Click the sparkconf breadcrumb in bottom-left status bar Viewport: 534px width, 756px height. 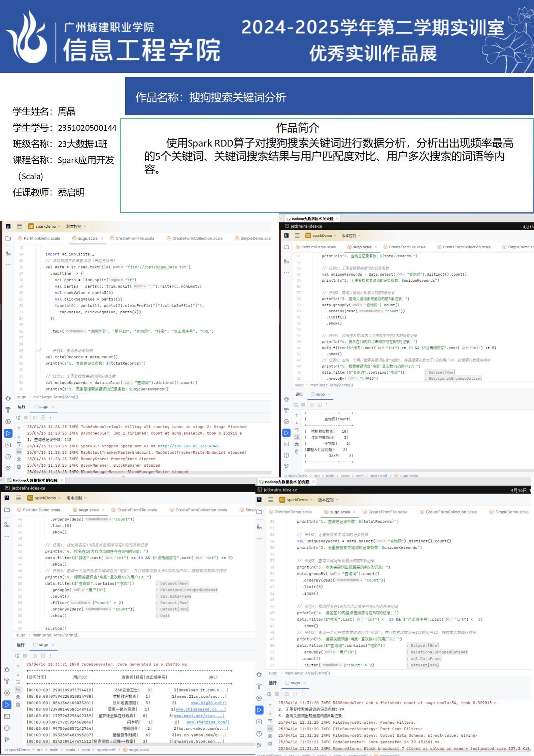pos(106,750)
